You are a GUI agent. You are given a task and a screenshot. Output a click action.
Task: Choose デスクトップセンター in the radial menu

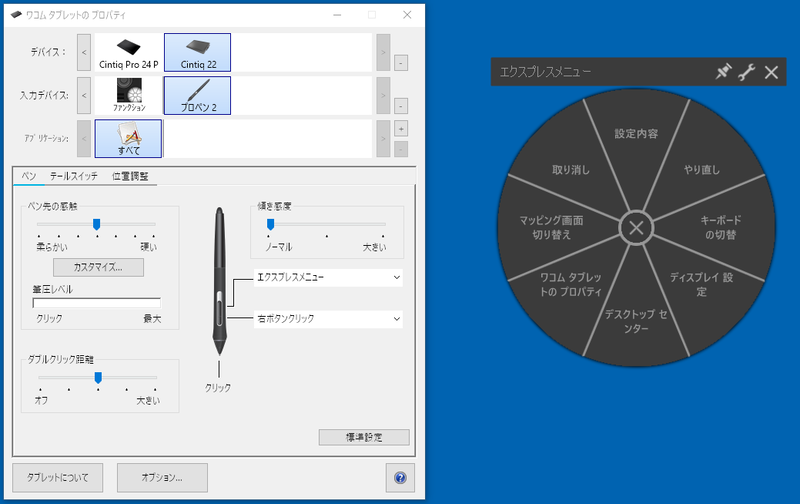tap(636, 321)
